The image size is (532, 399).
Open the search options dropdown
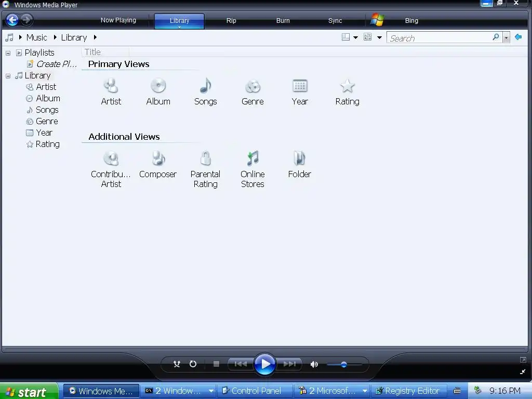(x=506, y=37)
